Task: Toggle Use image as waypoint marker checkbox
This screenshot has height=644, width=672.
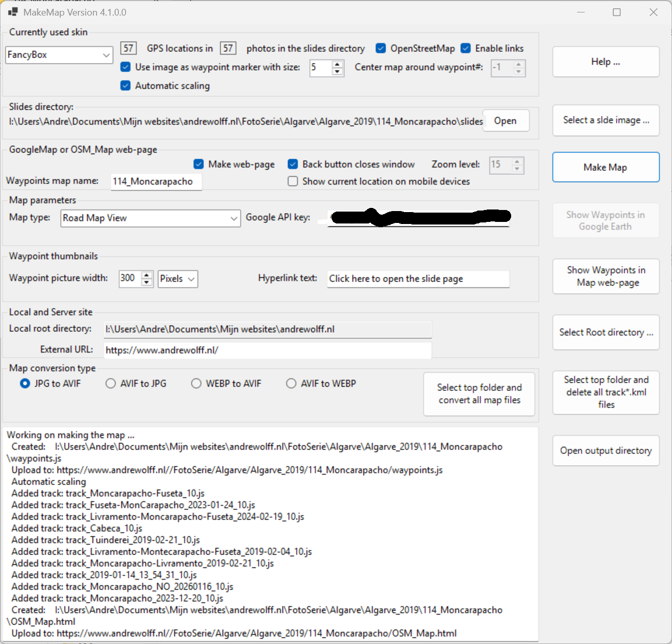Action: point(126,67)
